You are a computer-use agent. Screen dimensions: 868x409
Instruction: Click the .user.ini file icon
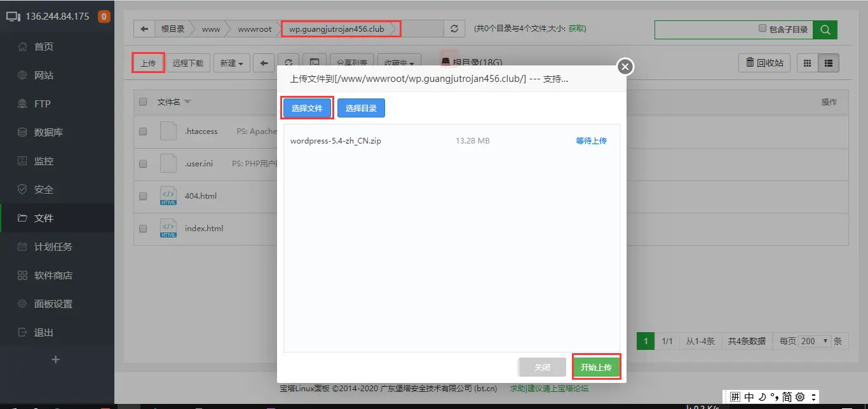168,163
